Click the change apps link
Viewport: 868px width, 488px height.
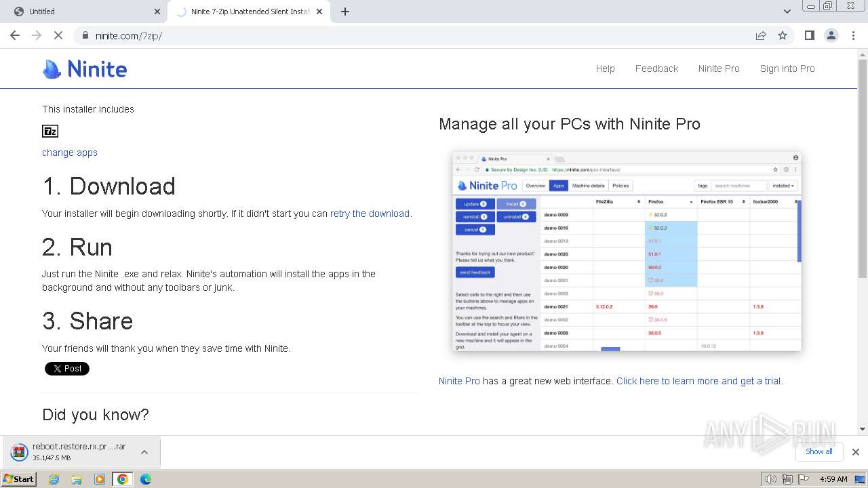click(x=70, y=152)
